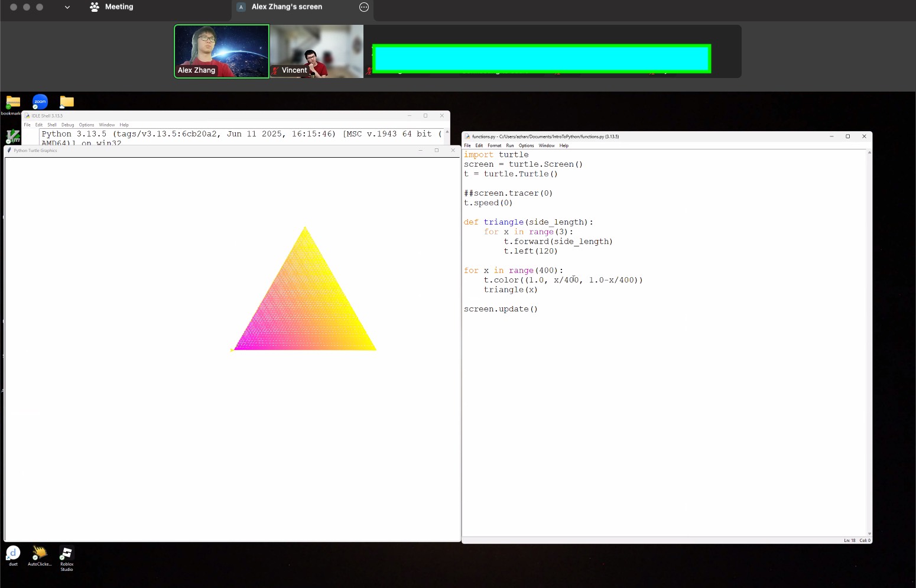916x588 pixels.
Task: Click the t.color((1.0, x/400...)) line
Action: (563, 280)
